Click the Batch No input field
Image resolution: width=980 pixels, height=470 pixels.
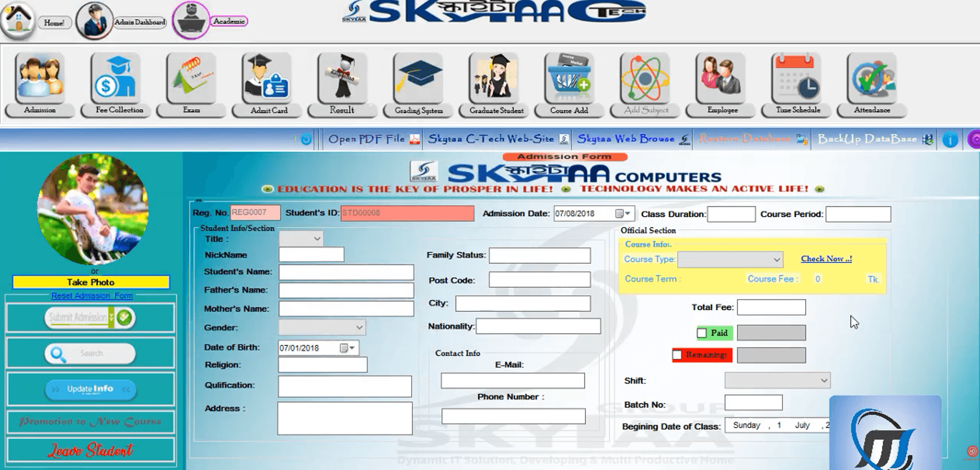click(753, 402)
